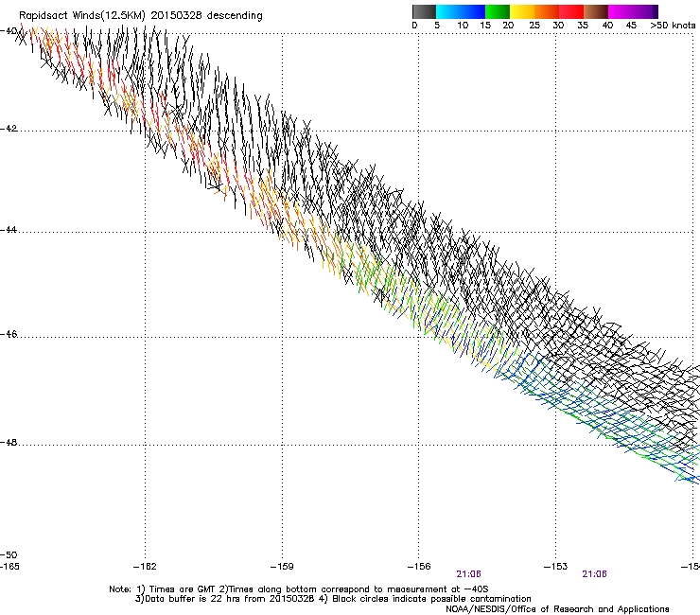Click the -48 latitude axis label
This screenshot has width=700, height=615.
click(x=9, y=442)
